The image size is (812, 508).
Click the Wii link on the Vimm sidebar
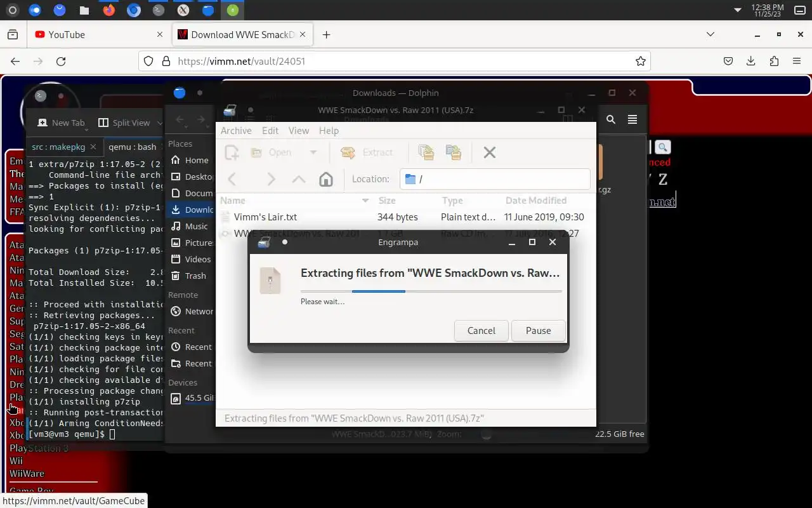16,461
